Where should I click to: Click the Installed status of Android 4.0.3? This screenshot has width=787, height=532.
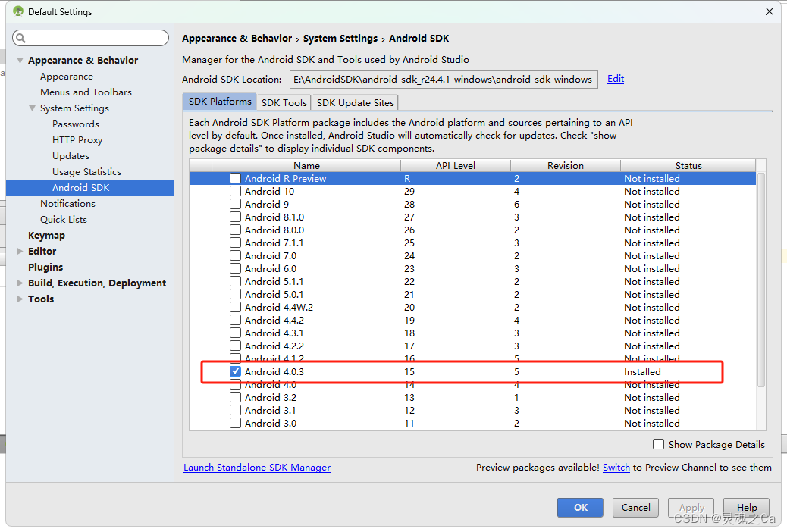[642, 372]
